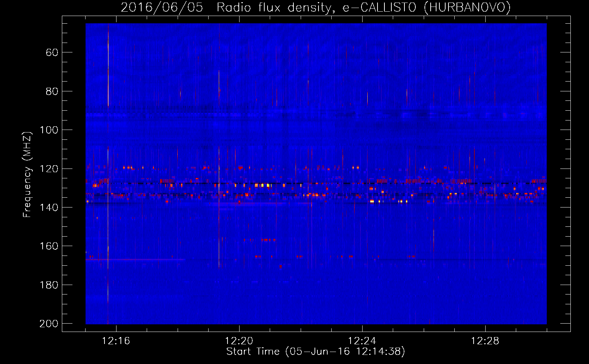589x364 pixels.
Task: Choose the 200 frequency tick label
Action: 49,324
